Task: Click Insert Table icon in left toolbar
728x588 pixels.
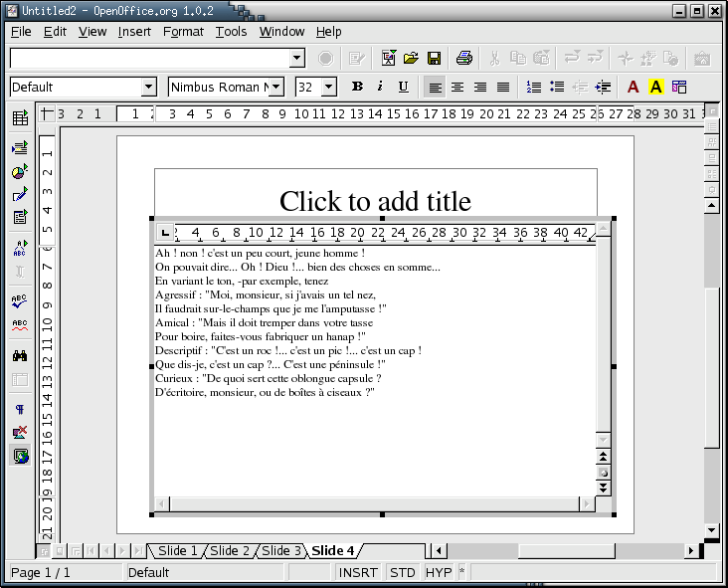Action: coord(20,118)
